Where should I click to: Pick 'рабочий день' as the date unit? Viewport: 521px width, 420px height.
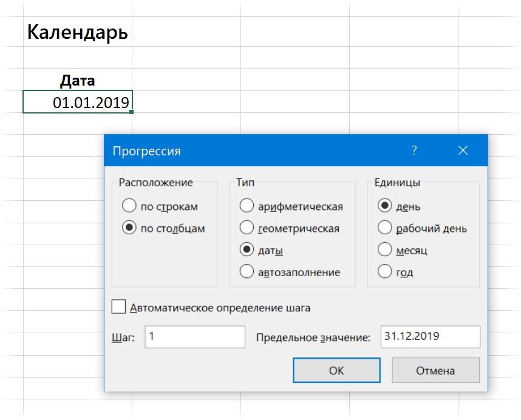[x=385, y=228]
